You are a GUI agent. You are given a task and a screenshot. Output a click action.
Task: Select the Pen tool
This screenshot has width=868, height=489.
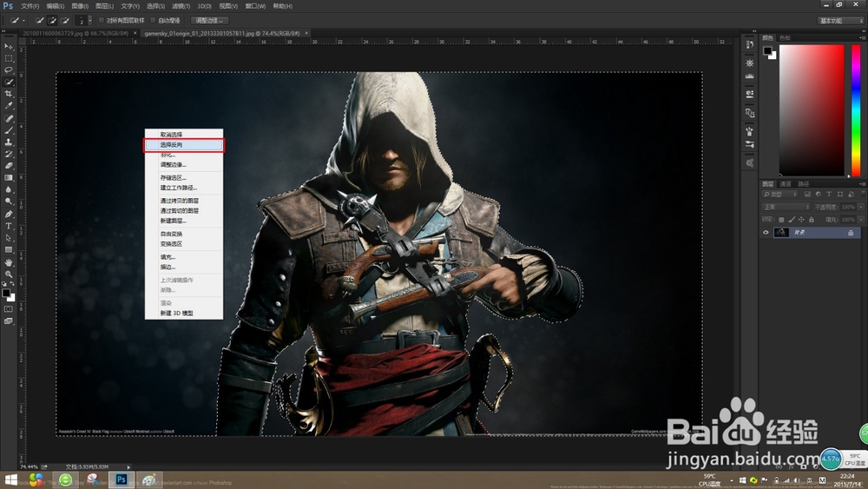pyautogui.click(x=9, y=215)
